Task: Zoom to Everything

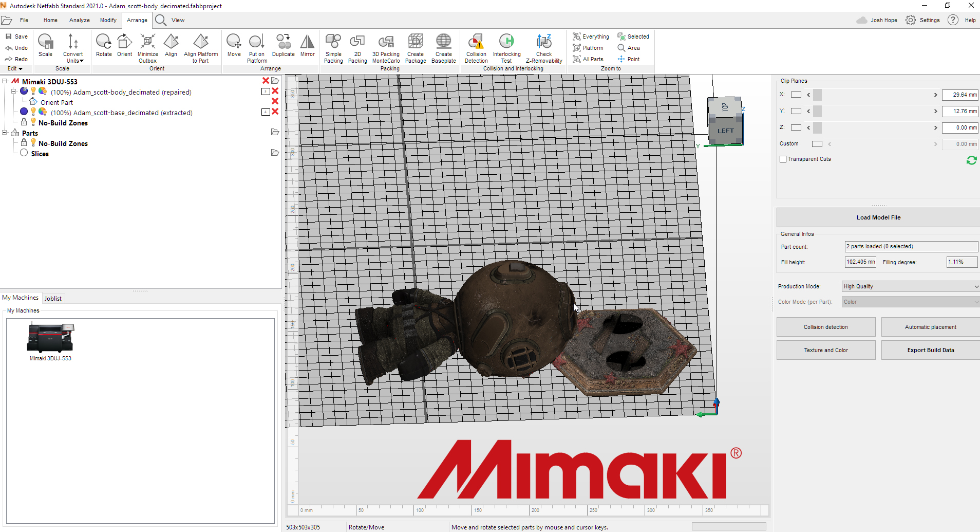Action: 591,36
